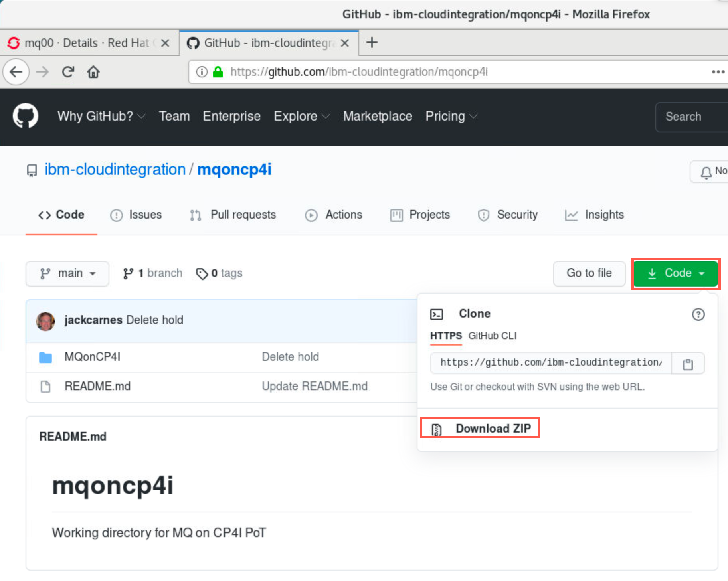728x581 pixels.
Task: Expand the Pricing menu
Action: click(451, 116)
